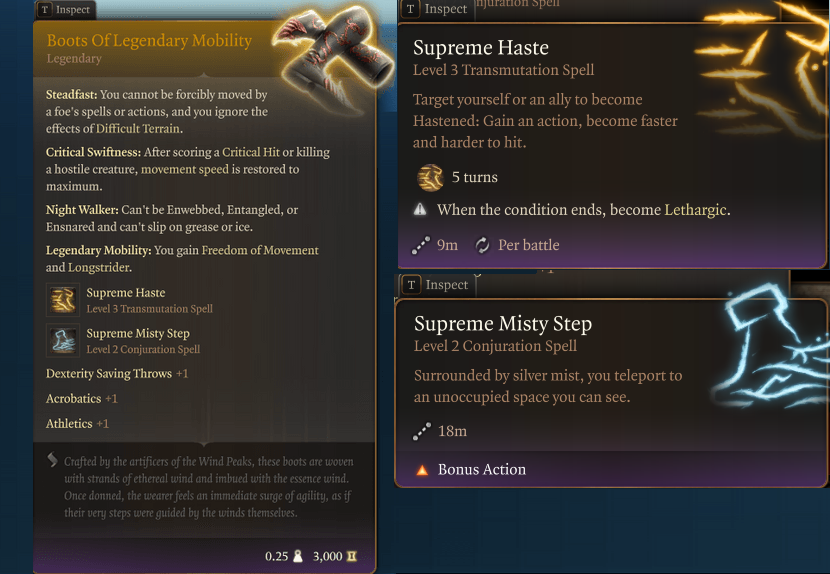Click the lore description quill icon
This screenshot has width=830, height=574.
pos(52,460)
